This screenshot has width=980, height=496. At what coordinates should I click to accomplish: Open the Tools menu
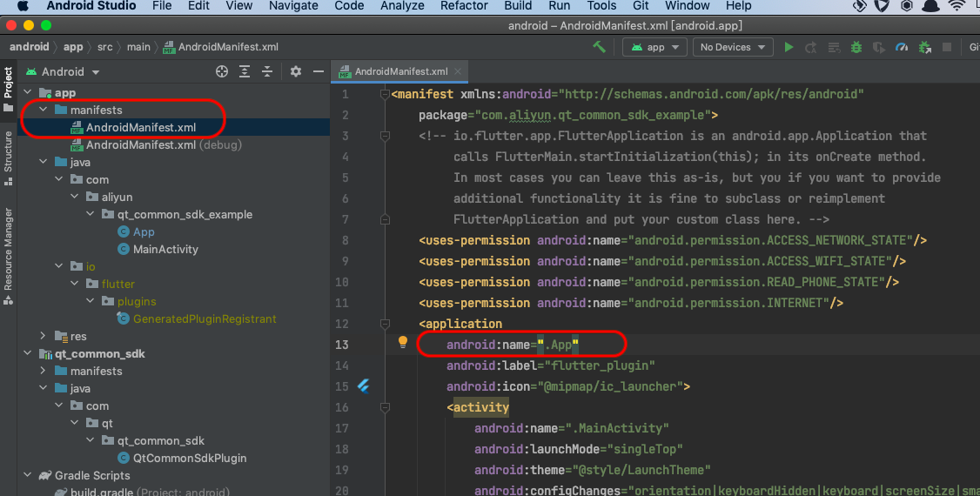[x=601, y=5]
